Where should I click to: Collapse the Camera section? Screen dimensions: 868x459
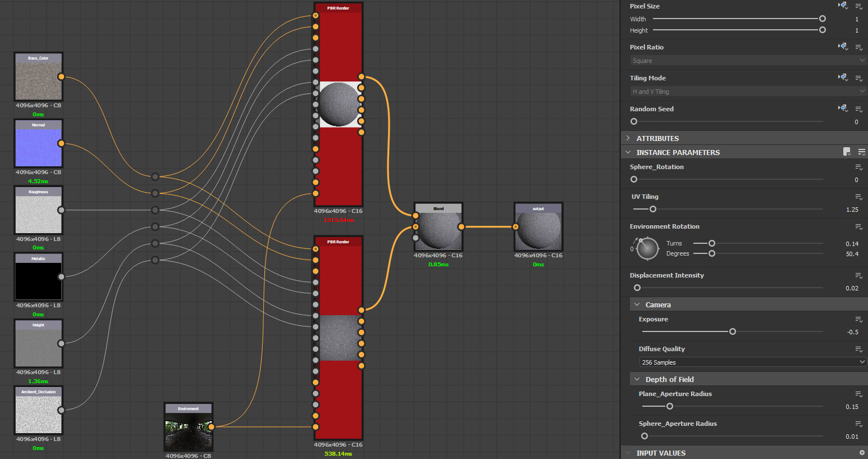point(637,305)
